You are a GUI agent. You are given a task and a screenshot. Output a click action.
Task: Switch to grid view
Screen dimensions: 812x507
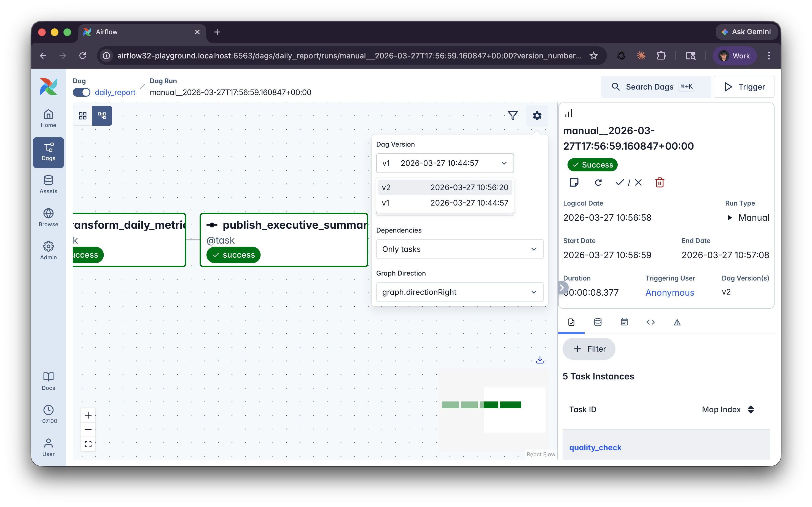pyautogui.click(x=82, y=116)
